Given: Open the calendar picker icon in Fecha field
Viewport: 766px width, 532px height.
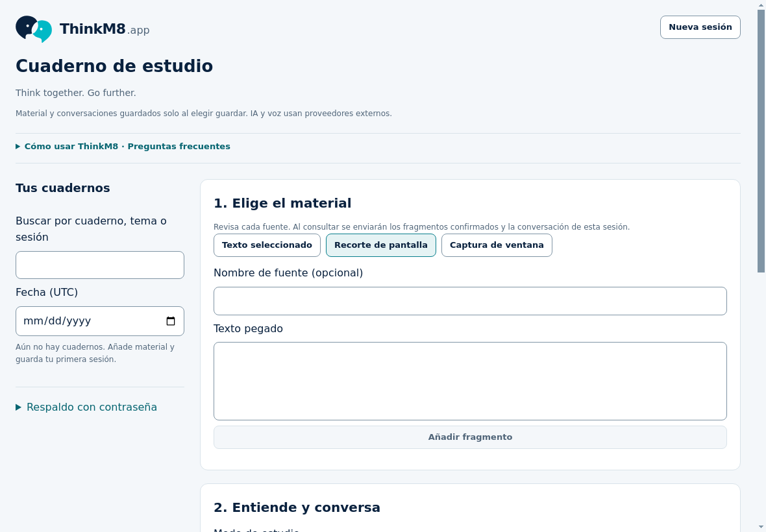Looking at the screenshot, I should (x=171, y=321).
